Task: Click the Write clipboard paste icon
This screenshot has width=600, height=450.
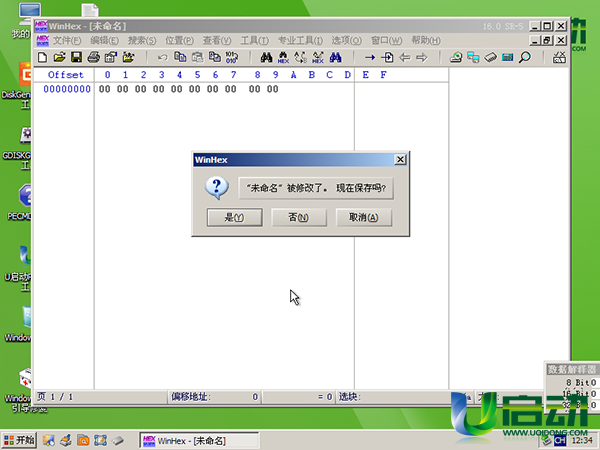Action: (197, 57)
